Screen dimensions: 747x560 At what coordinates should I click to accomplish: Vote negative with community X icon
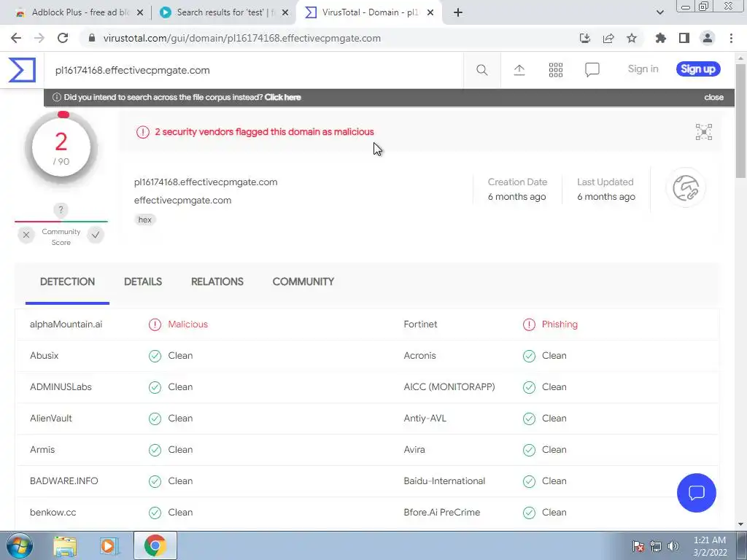click(x=26, y=235)
